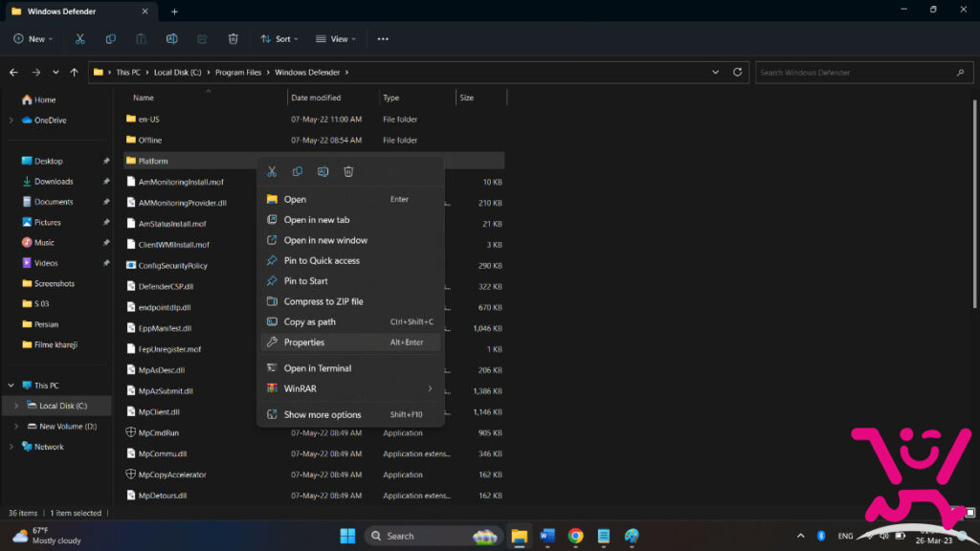Open the New dropdown menu
Screen dimensions: 980x551
coord(33,38)
